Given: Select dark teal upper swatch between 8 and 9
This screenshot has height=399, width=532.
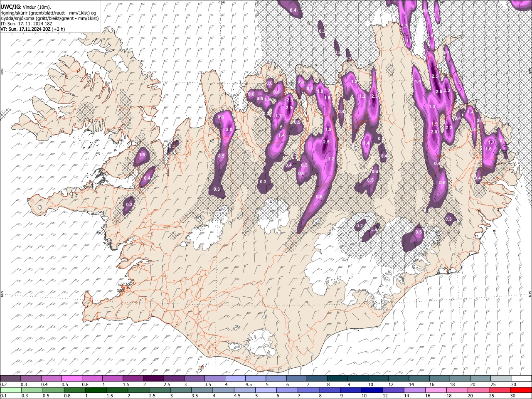Looking at the screenshot, I should point(337,379).
